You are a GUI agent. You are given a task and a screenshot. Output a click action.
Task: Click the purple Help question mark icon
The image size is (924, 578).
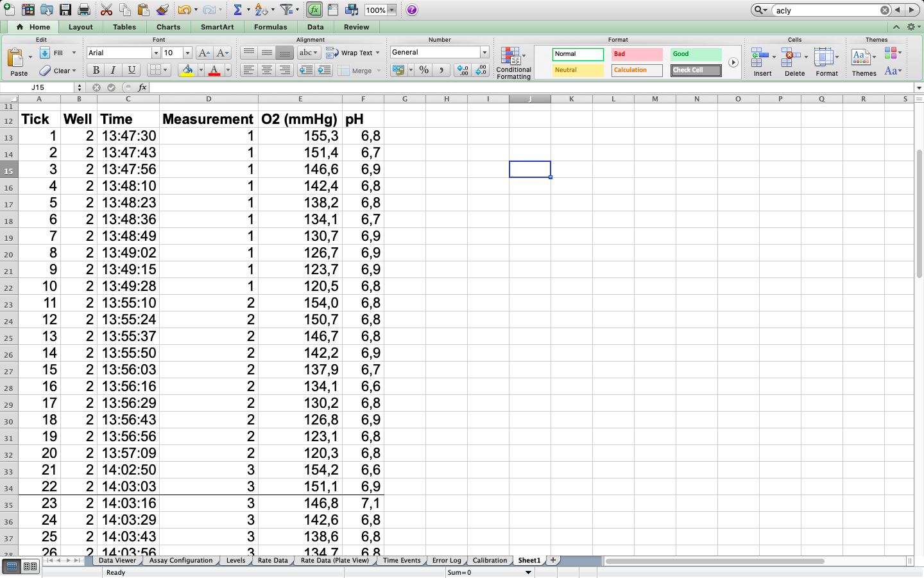(x=412, y=10)
